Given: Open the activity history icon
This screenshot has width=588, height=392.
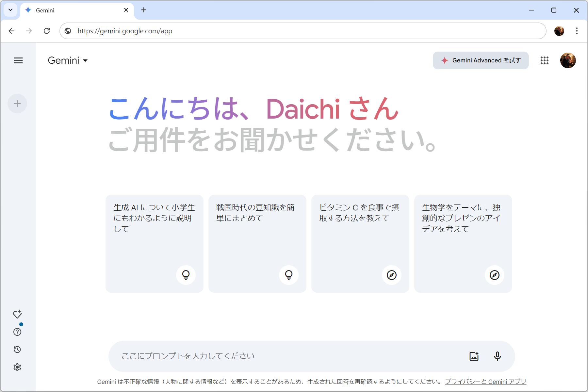Looking at the screenshot, I should point(17,350).
